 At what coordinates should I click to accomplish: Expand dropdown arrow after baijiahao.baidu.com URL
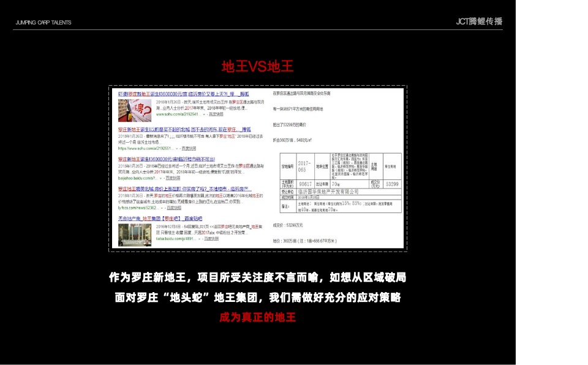click(x=161, y=178)
